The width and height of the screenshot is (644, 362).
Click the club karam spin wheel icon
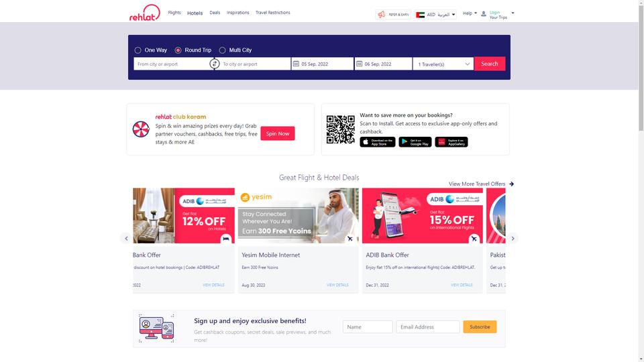click(141, 129)
